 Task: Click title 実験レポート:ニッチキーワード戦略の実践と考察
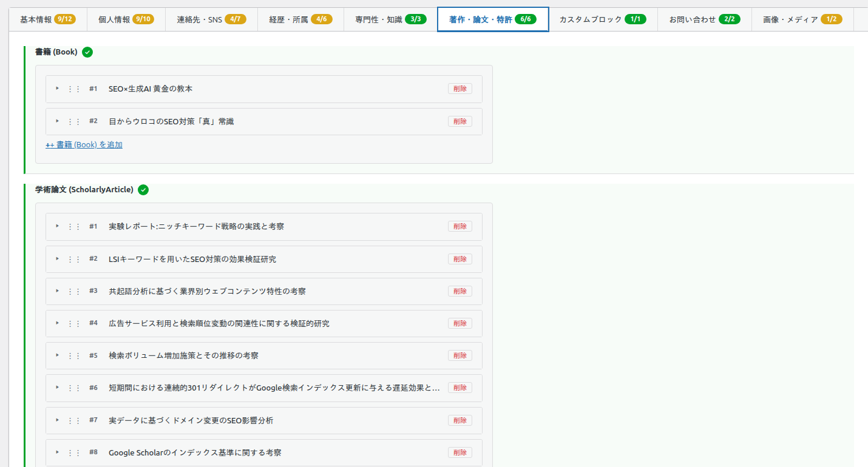[196, 226]
